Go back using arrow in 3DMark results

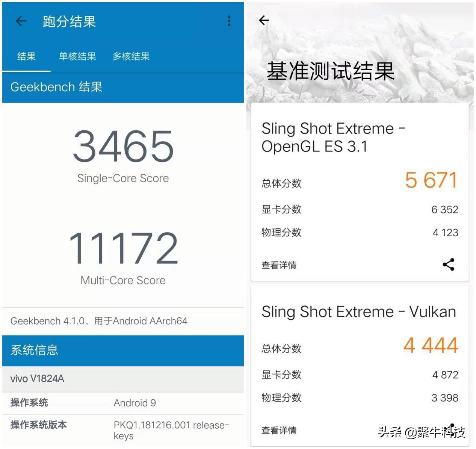point(264,20)
